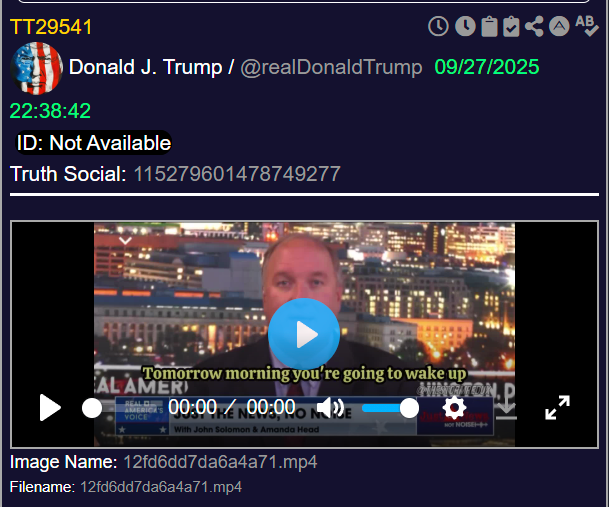Viewport: 609px width, 507px height.
Task: Click Truth Social ID 115279601478749277
Action: pyautogui.click(x=237, y=174)
